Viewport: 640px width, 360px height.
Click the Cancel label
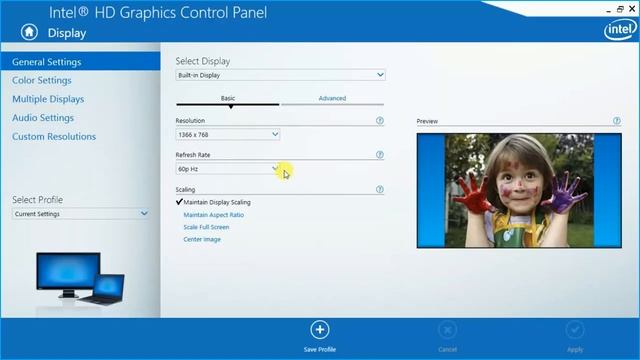[447, 349]
